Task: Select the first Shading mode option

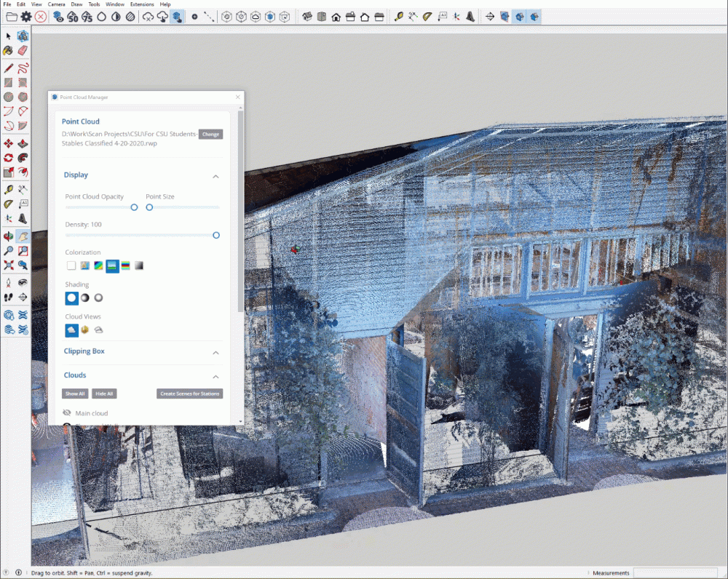Action: (x=71, y=298)
